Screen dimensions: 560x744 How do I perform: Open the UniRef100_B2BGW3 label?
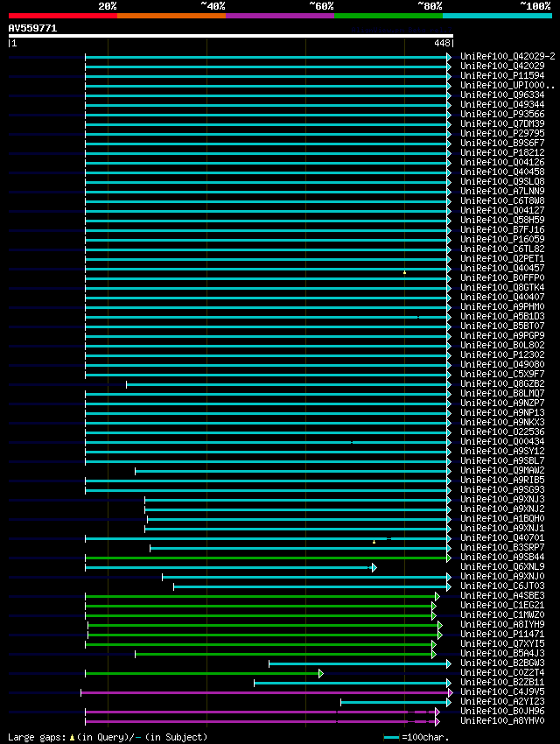coord(502,663)
